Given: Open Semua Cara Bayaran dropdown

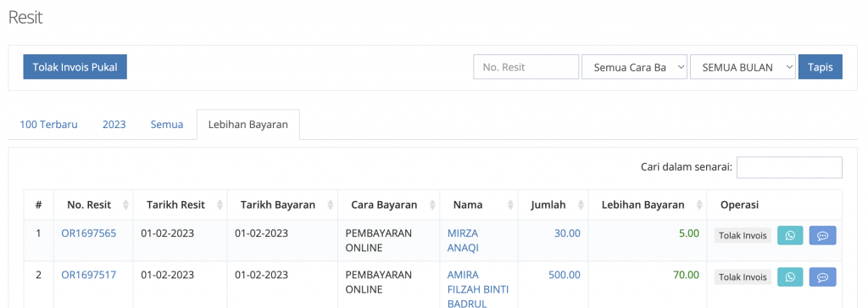Looking at the screenshot, I should (634, 67).
